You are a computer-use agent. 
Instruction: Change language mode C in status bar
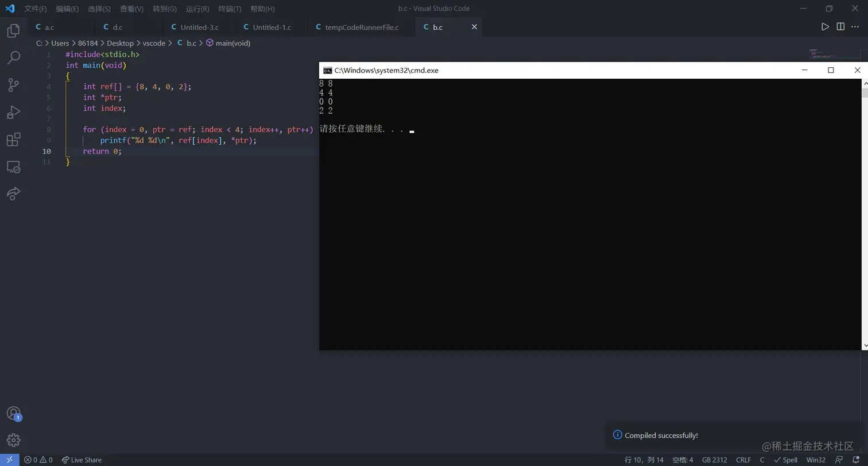click(762, 460)
